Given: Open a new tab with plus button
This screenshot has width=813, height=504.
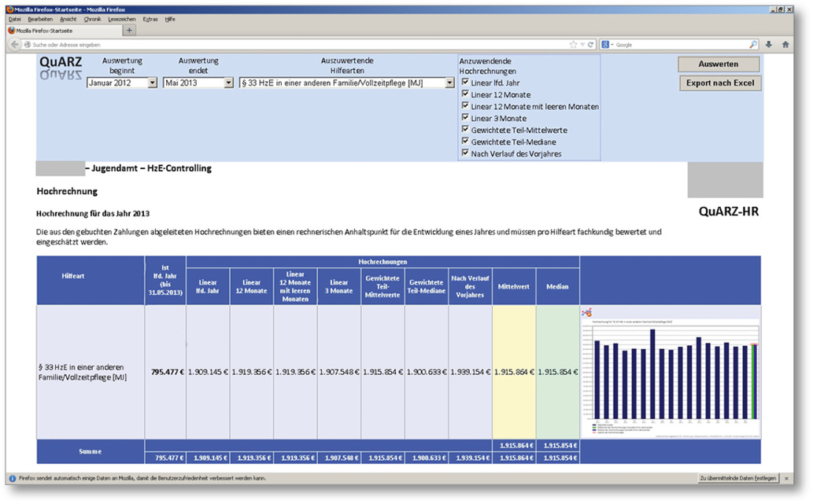Looking at the screenshot, I should pyautogui.click(x=130, y=30).
